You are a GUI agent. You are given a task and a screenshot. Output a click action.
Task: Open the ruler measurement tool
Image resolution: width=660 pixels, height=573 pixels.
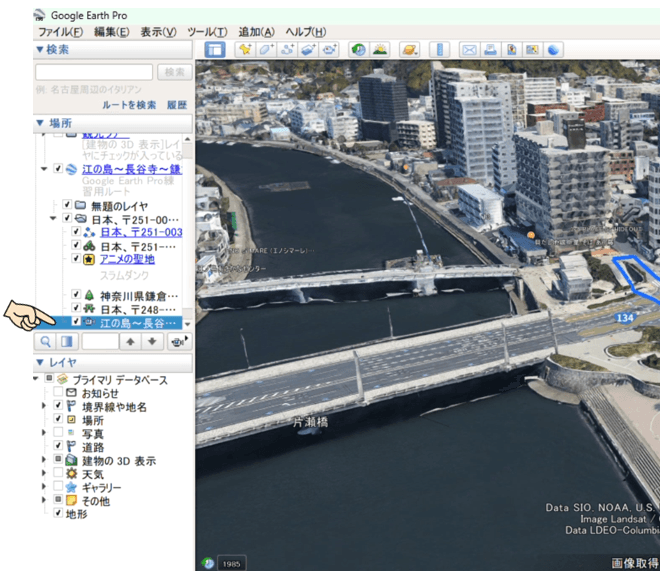[440, 49]
